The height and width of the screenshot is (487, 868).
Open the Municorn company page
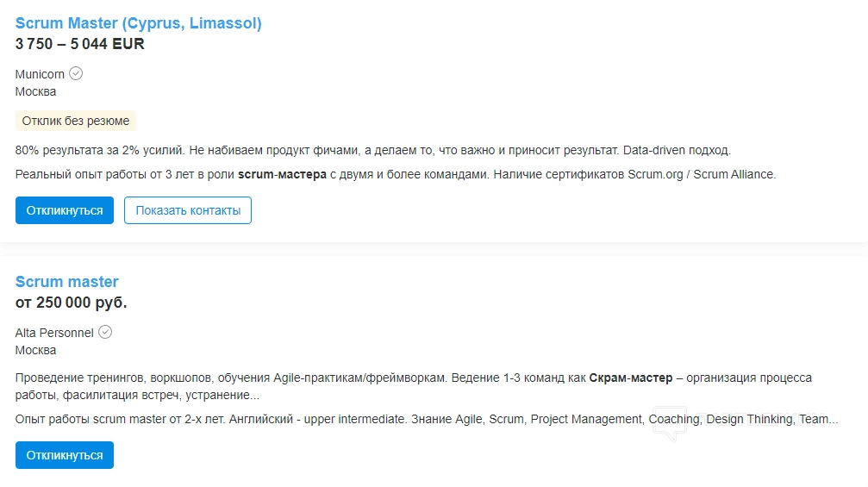40,74
